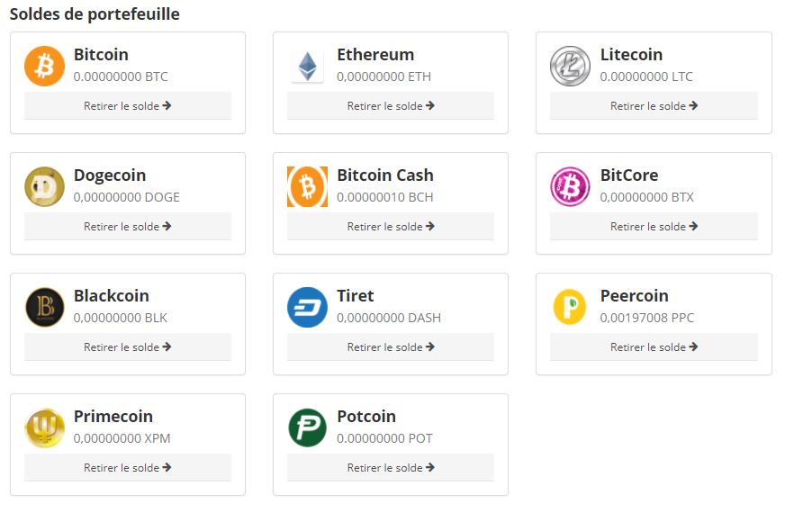This screenshot has height=513, width=812.
Task: Withdraw the Bitcoin Cash balance
Action: coord(391,226)
